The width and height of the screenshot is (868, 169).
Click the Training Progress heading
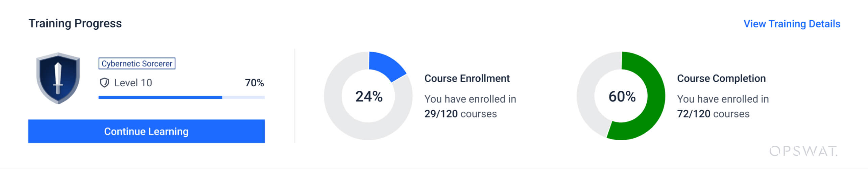[x=75, y=23]
